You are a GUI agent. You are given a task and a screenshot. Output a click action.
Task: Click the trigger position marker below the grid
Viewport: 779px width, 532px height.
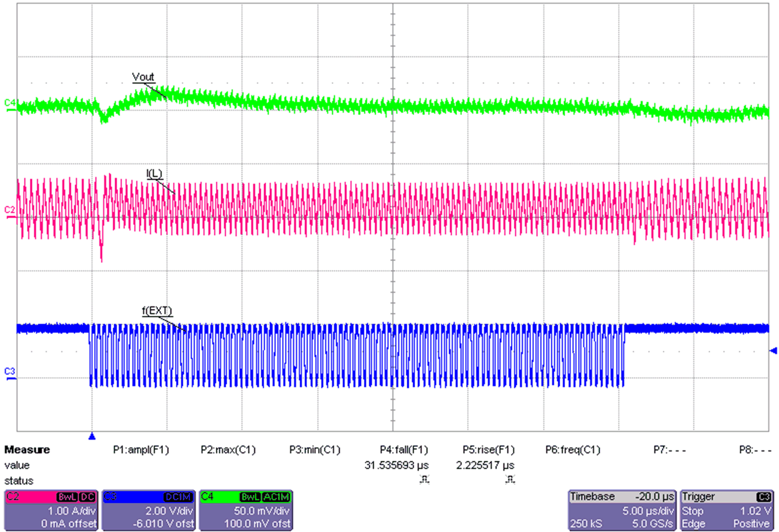click(92, 437)
